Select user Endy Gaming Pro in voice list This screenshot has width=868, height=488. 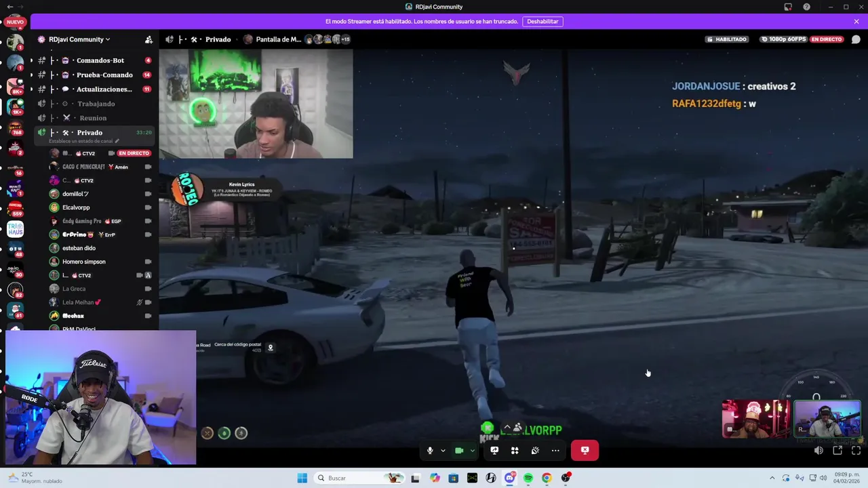[x=100, y=221]
